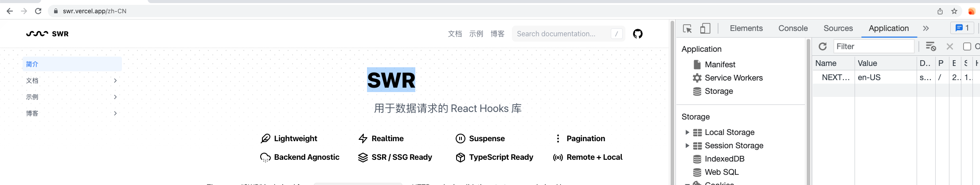980x185 pixels.
Task: Sort cookies by the Value column header
Action: pos(886,63)
